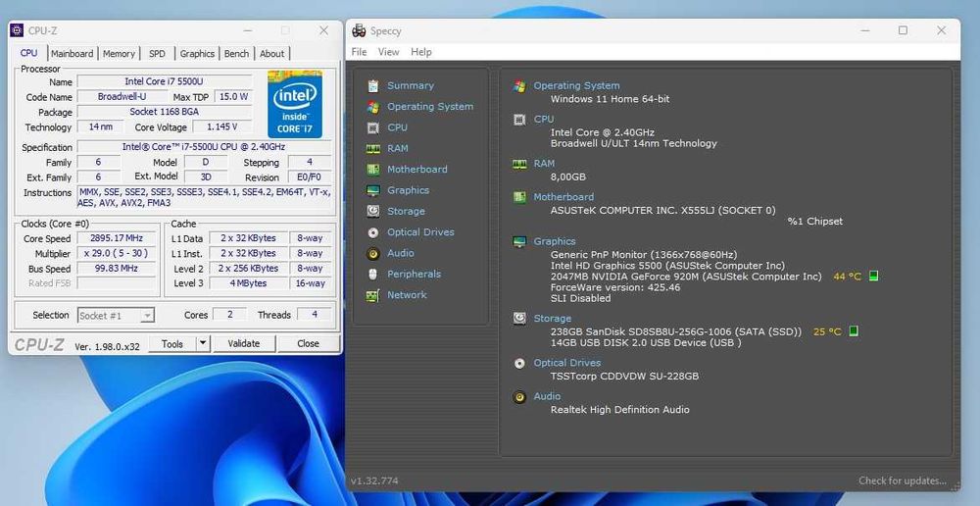Click the Audio heading link in summary
Screen dimensions: 980x506
tap(547, 396)
